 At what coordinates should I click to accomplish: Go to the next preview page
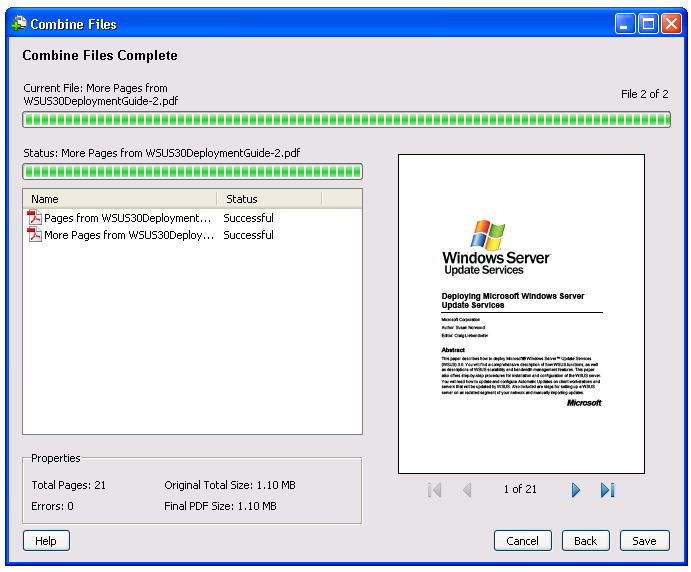576,490
